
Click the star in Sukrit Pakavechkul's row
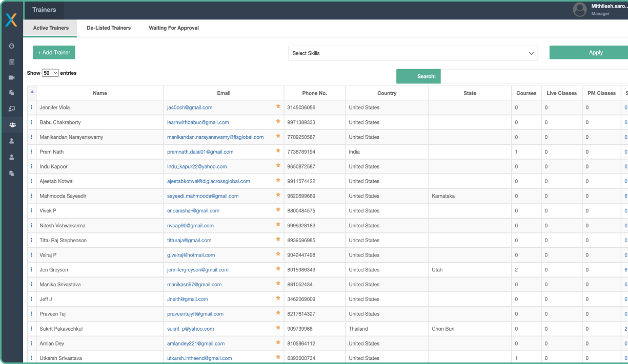278,328
